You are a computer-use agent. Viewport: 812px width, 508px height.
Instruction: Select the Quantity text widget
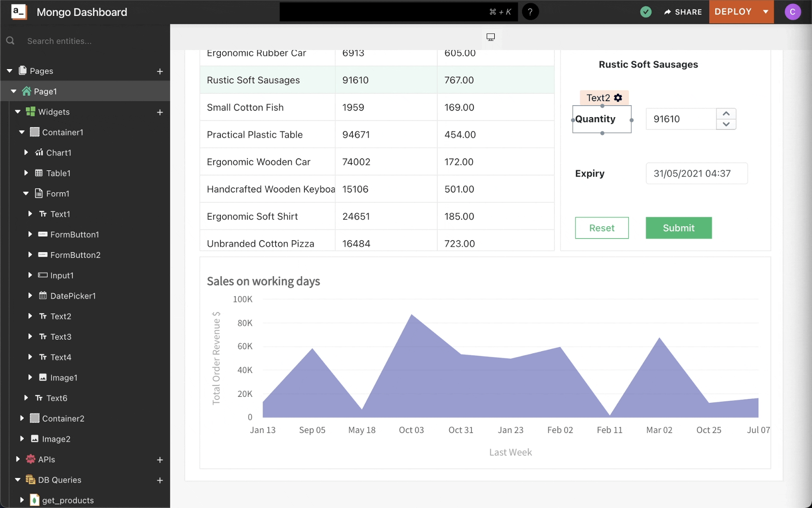click(602, 119)
